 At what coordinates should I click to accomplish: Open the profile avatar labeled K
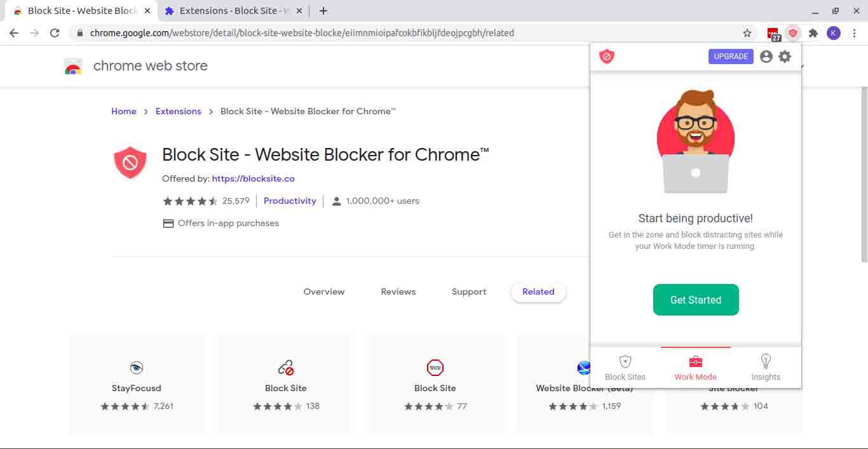[x=833, y=33]
